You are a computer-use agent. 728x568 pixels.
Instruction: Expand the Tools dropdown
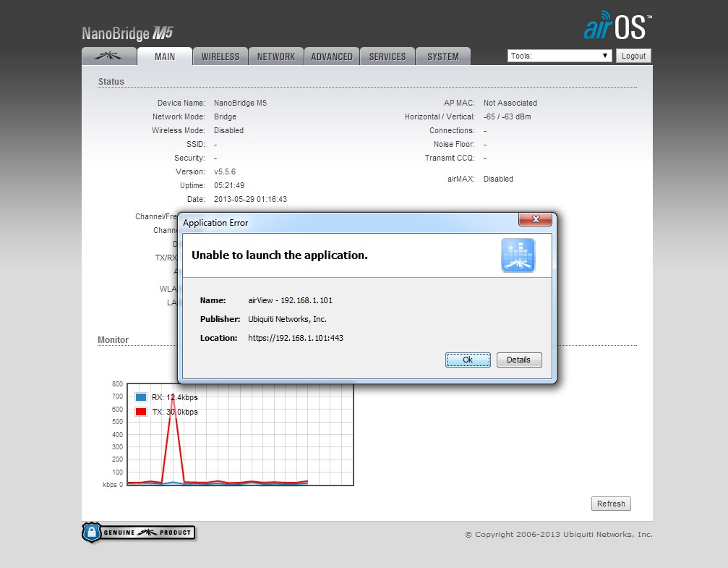click(560, 56)
